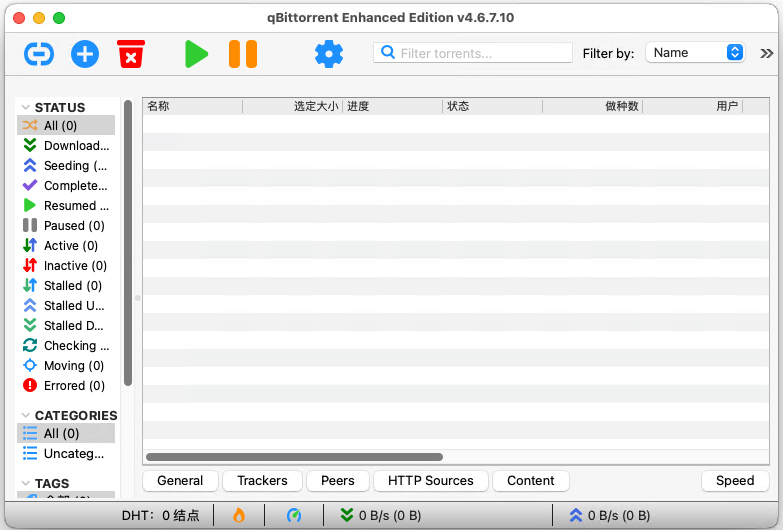Open the Trackers tab
783x530 pixels.
[x=263, y=481]
